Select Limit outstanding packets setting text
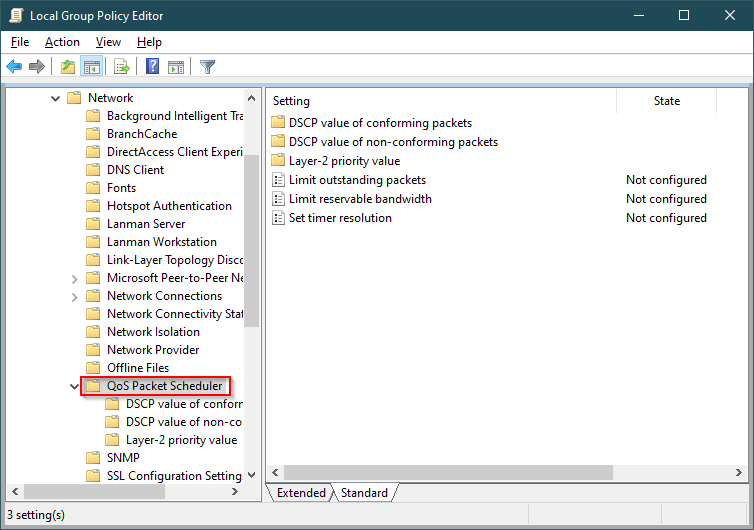This screenshot has height=530, width=754. coord(357,180)
